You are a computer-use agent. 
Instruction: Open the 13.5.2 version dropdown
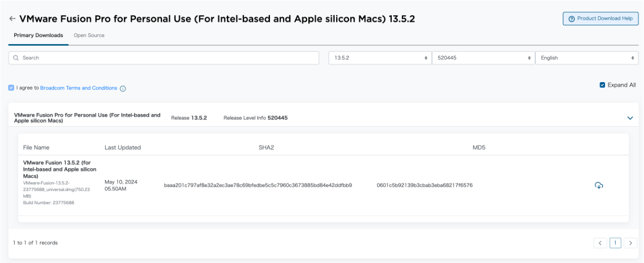pos(380,58)
